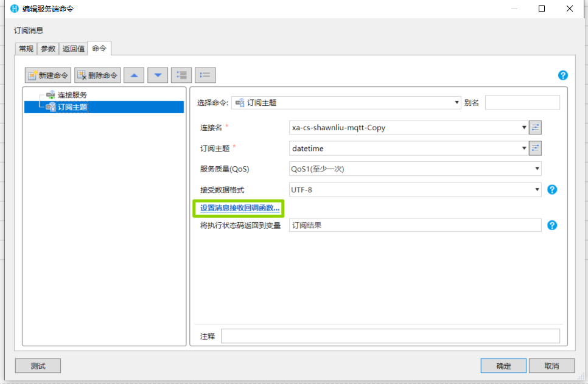Screen dimensions: 588x384
Task: Expand the 服务质量(QoS) dropdown
Action: point(537,169)
